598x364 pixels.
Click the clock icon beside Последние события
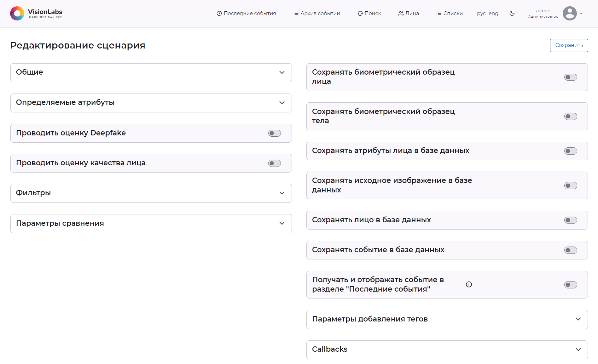pyautogui.click(x=219, y=14)
